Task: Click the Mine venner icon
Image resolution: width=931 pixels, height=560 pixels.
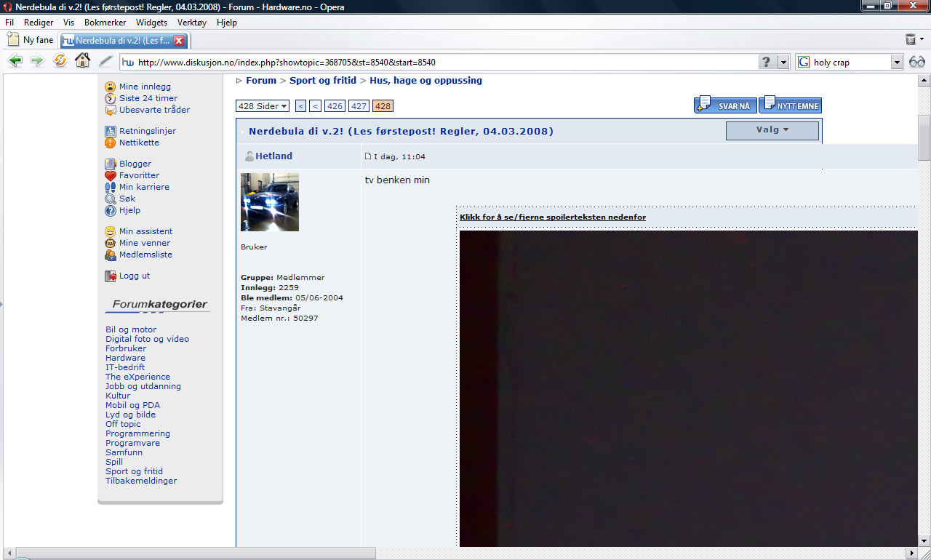Action: tap(111, 243)
